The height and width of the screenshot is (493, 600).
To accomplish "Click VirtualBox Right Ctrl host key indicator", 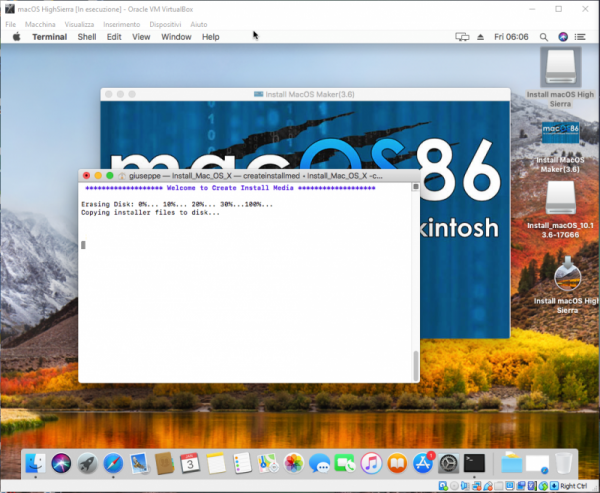I will pos(574,486).
